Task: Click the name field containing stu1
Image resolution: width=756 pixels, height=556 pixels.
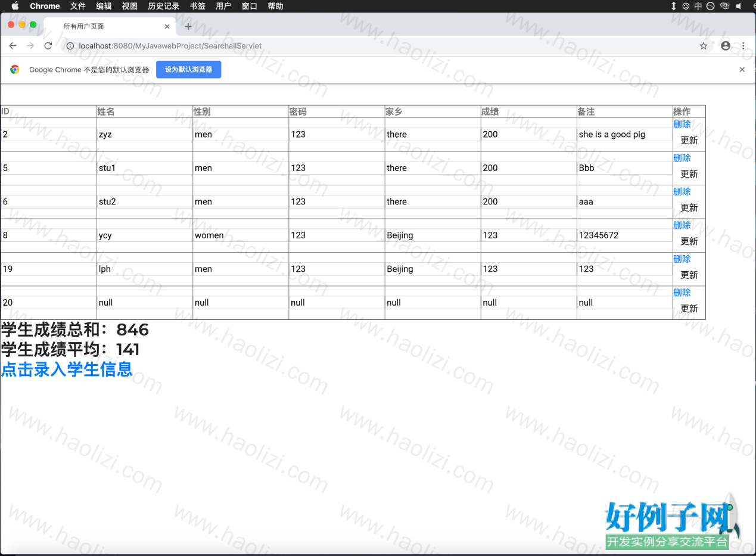Action: pos(145,168)
